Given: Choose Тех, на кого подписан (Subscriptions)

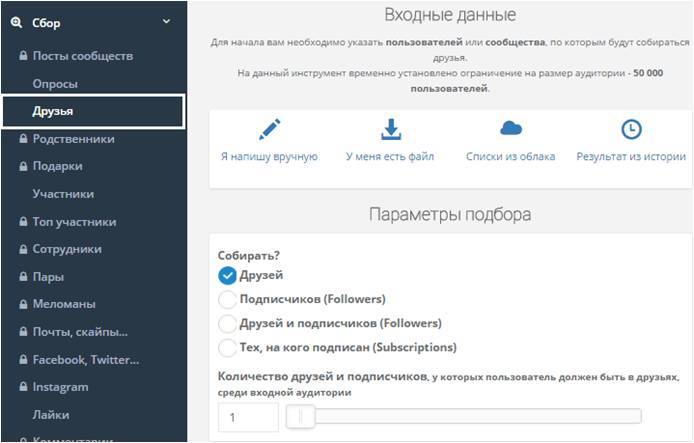Looking at the screenshot, I should (227, 347).
